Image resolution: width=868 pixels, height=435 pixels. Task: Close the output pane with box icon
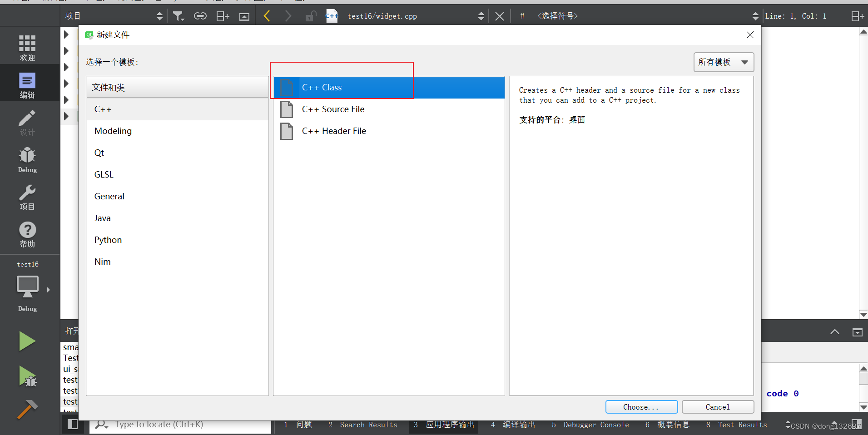[x=857, y=332]
